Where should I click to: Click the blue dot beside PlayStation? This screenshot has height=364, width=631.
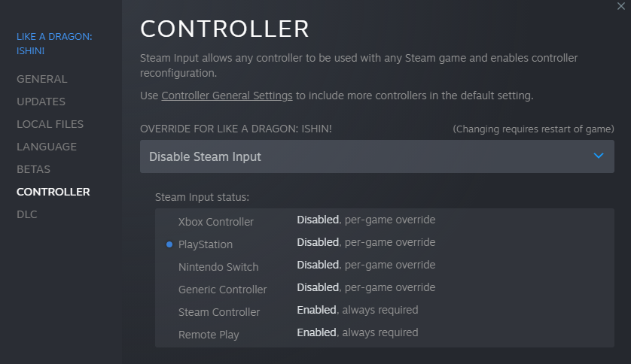(x=169, y=244)
